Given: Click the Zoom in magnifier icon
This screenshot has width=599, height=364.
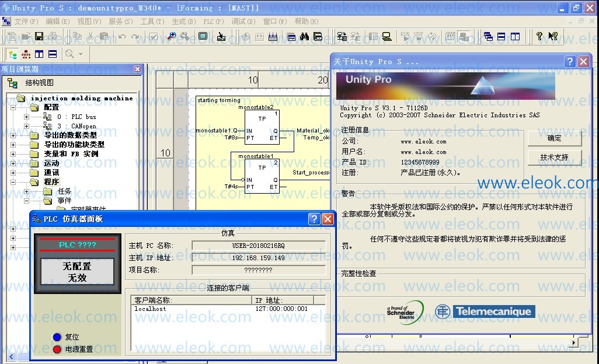Looking at the screenshot, I should tap(172, 36).
